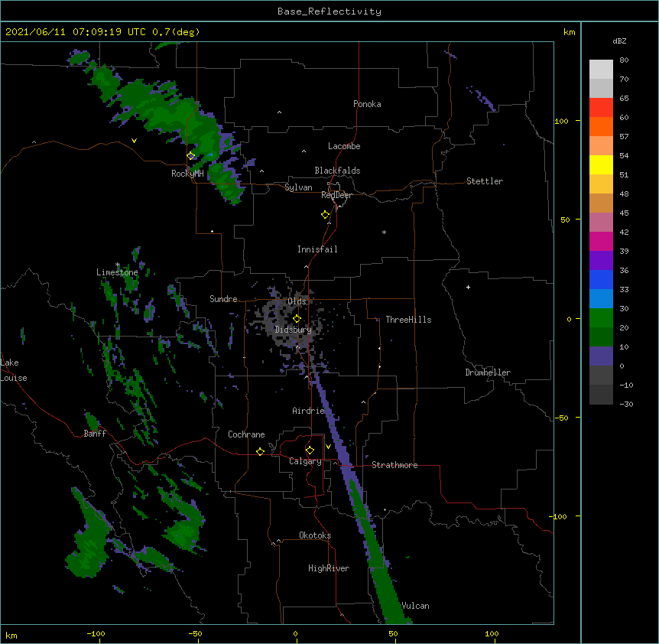Screen dimensions: 659x644
Task: Click the Ponoka city label
Action: coord(367,104)
